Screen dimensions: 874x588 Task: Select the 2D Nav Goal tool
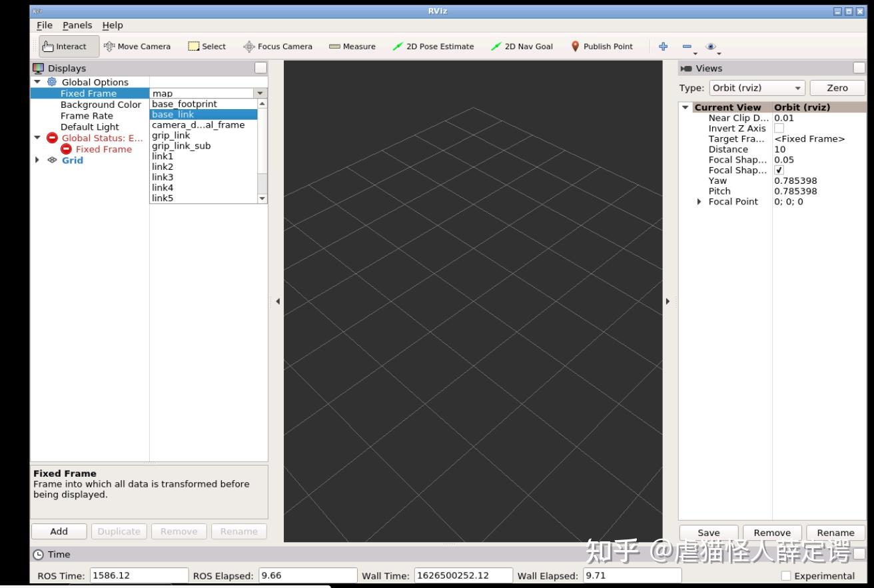tap(522, 47)
